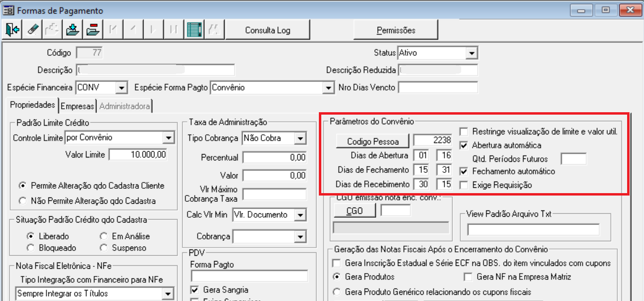Click the eraser clear icon
Screen dimensions: 644x301
tap(33, 30)
